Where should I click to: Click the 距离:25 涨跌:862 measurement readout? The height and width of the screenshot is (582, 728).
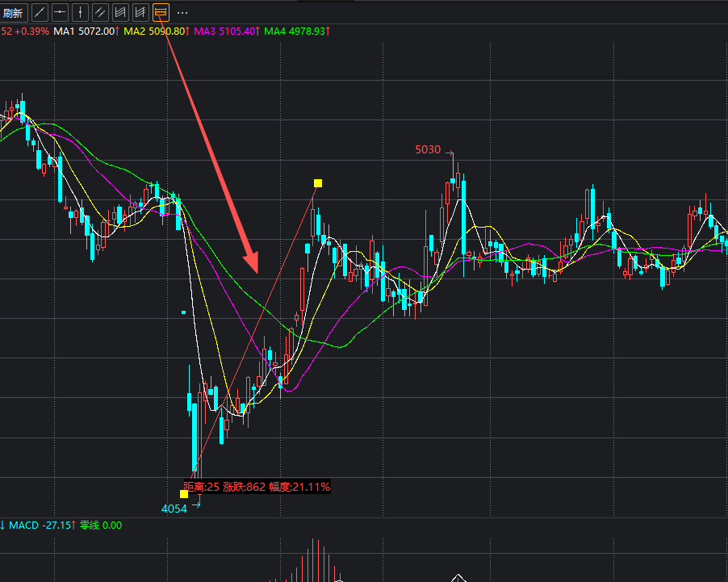[x=257, y=487]
